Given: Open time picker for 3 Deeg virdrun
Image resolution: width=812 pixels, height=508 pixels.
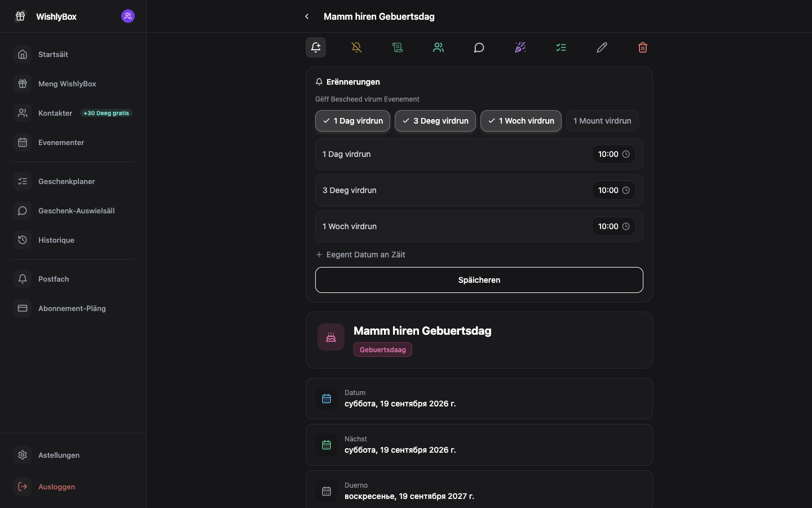Looking at the screenshot, I should pyautogui.click(x=614, y=190).
